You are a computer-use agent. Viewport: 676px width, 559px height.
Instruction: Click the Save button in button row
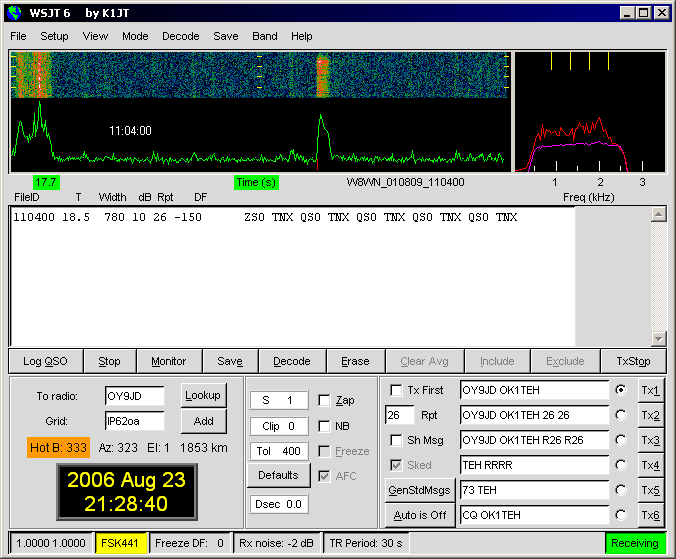pos(230,361)
